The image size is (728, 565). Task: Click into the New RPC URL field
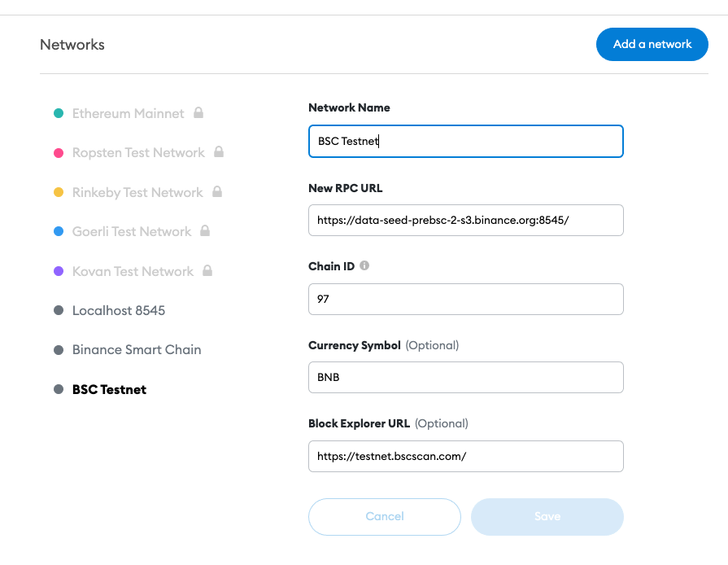[466, 220]
